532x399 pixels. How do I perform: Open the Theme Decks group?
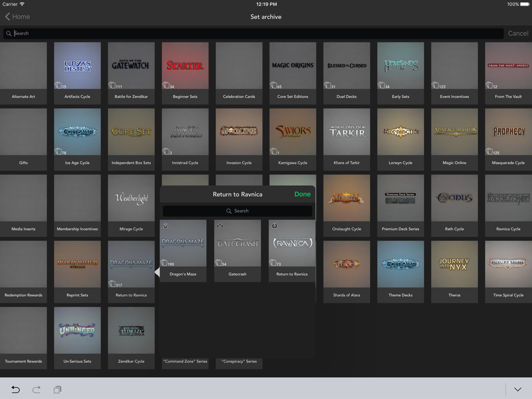(401, 272)
